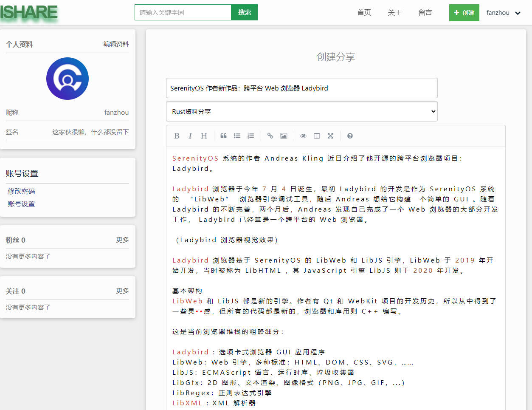Go to 首页 in navigation
Viewport: 532px width, 410px height.
tap(364, 13)
